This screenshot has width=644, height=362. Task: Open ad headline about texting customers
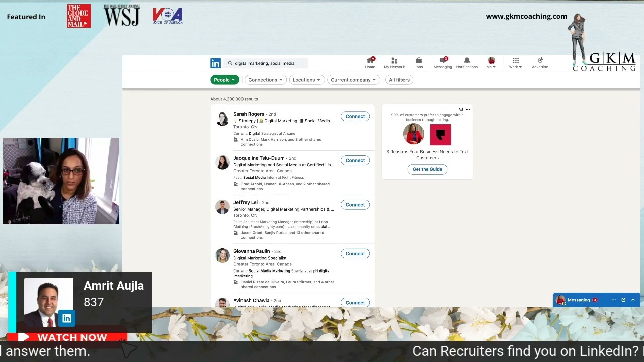pyautogui.click(x=427, y=155)
